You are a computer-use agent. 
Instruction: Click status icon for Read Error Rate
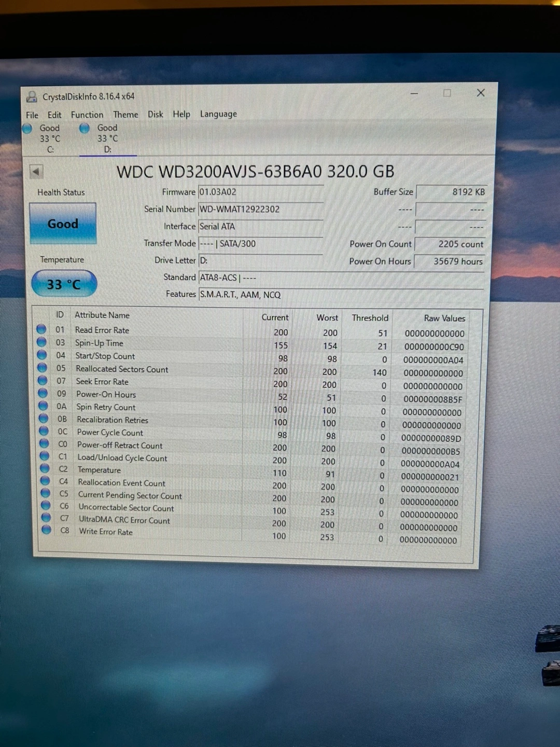(41, 329)
